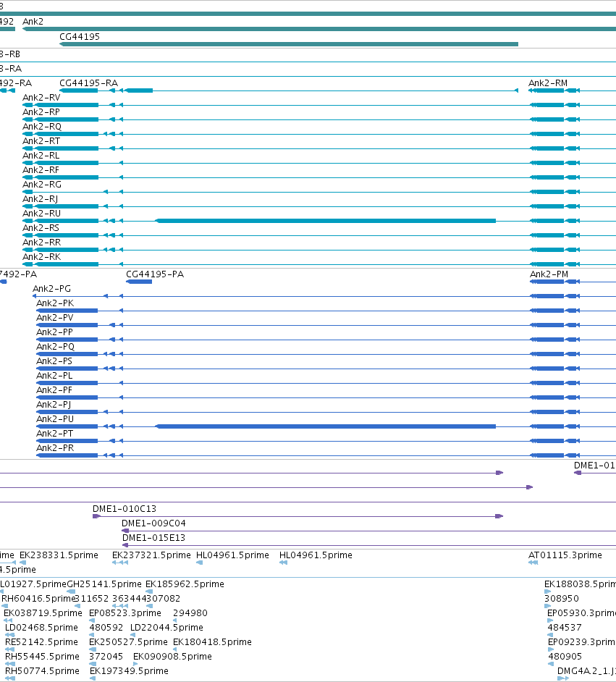Click the 480905 feature label
This screenshot has height=682, width=616.
tap(565, 657)
